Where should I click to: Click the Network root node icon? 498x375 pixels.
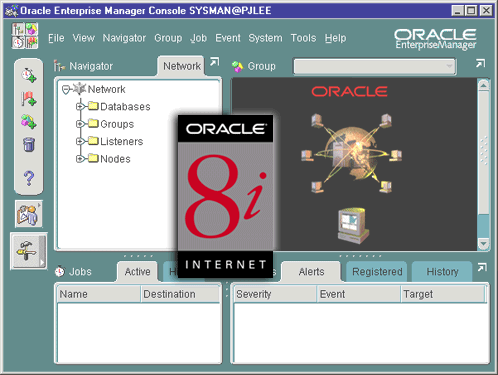(x=80, y=89)
